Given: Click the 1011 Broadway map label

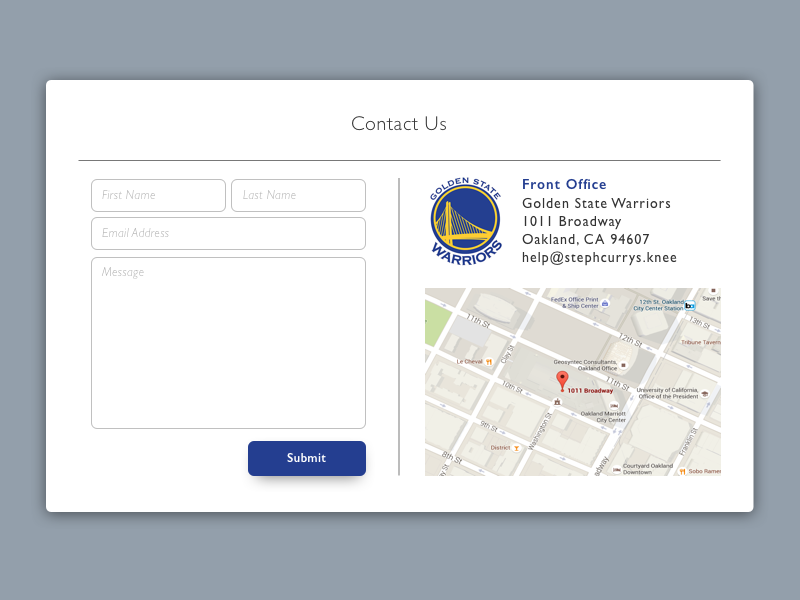Looking at the screenshot, I should point(591,391).
